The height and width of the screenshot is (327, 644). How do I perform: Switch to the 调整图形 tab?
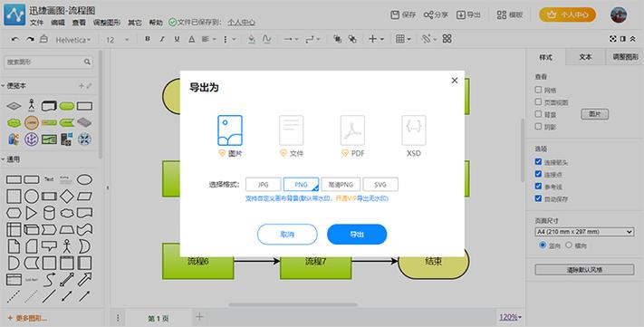625,57
